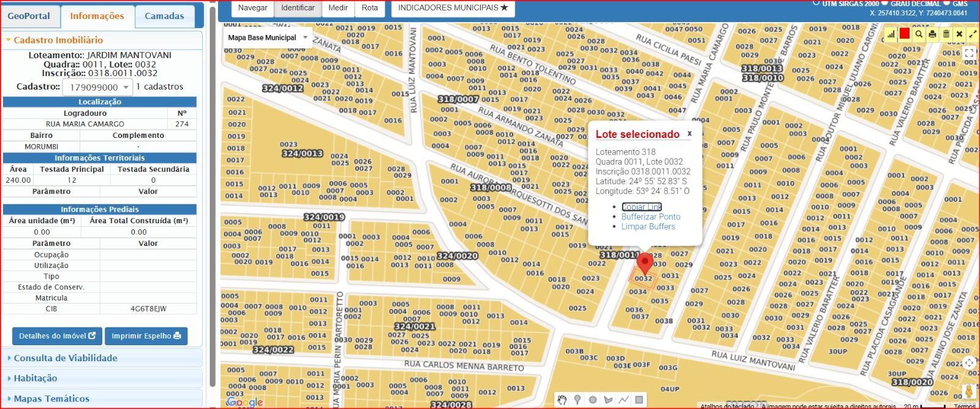The width and height of the screenshot is (980, 409).
Task: Click Detalhes do Imóvel button
Action: (x=57, y=336)
